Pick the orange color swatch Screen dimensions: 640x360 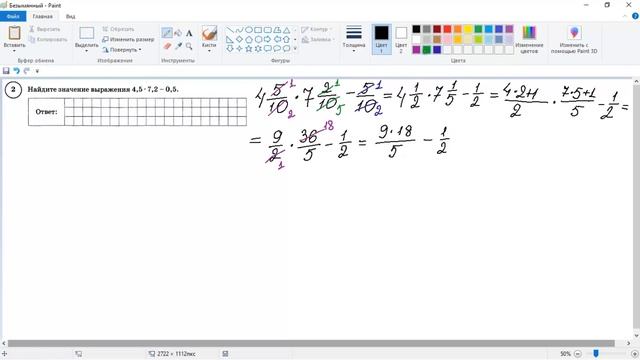tap(458, 29)
